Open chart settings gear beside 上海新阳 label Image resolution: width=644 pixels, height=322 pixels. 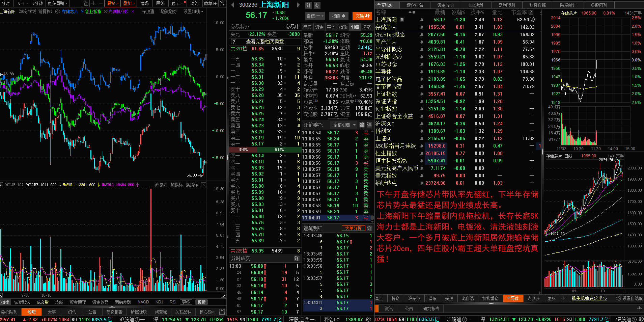[57, 11]
